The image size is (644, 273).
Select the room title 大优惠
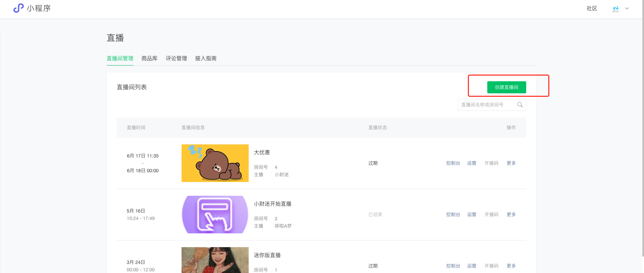coord(262,152)
